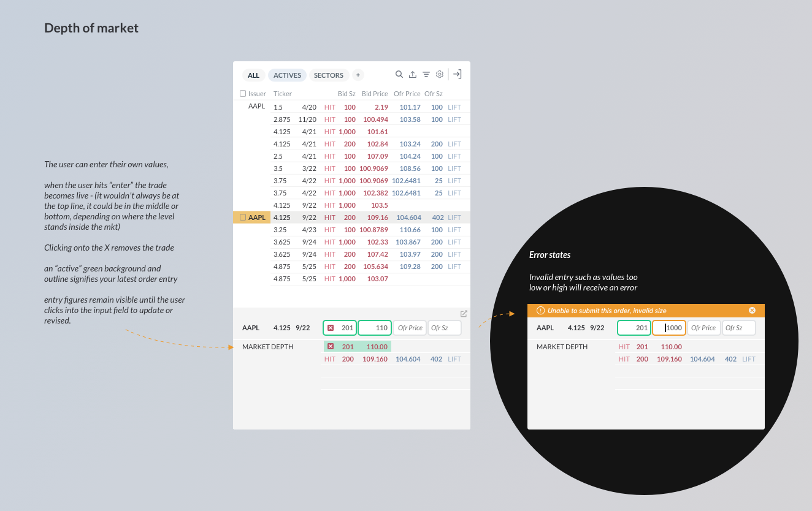
Task: Open the search magnifier icon
Action: tap(399, 74)
